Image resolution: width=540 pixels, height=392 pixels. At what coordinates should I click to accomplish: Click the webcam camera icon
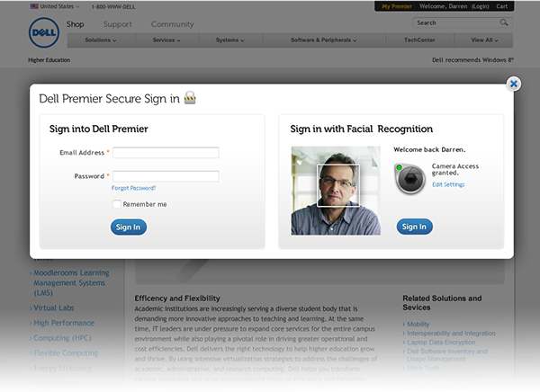tap(409, 179)
